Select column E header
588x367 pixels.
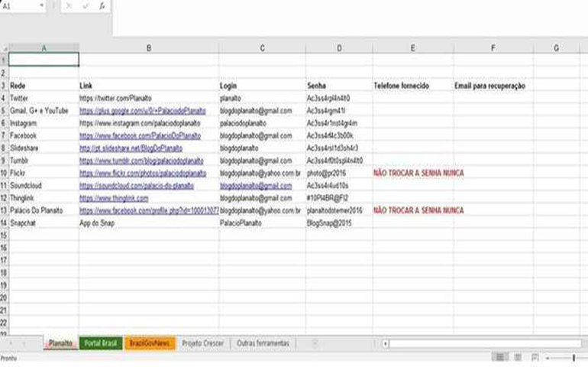pyautogui.click(x=413, y=48)
